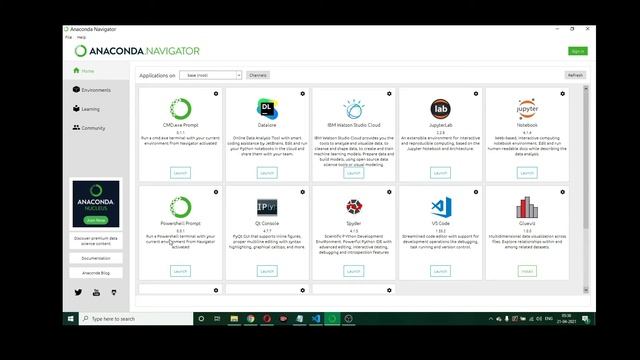The height and width of the screenshot is (360, 640).
Task: Expand the Applications on environment dropdown
Action: tap(211, 75)
